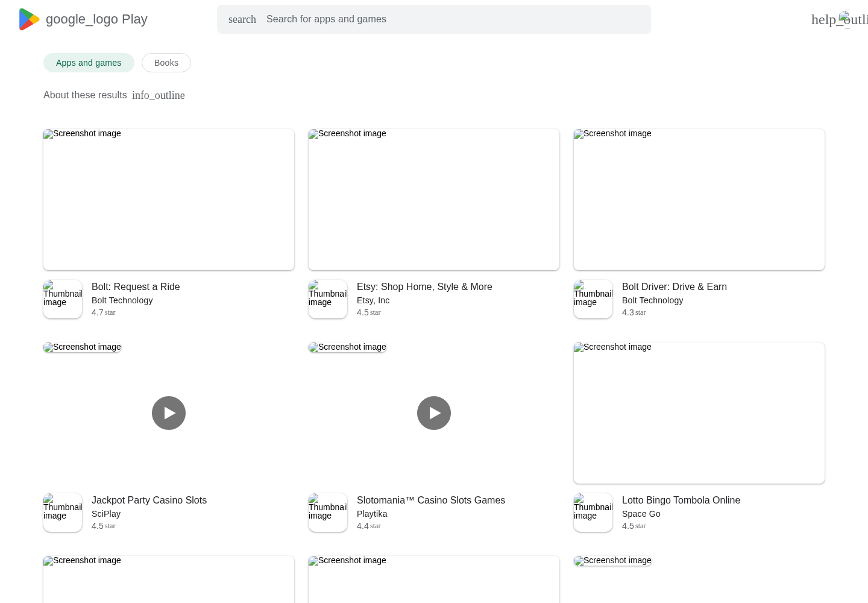Open Jackpot Party Casino Slots thumbnail icon

(x=63, y=513)
